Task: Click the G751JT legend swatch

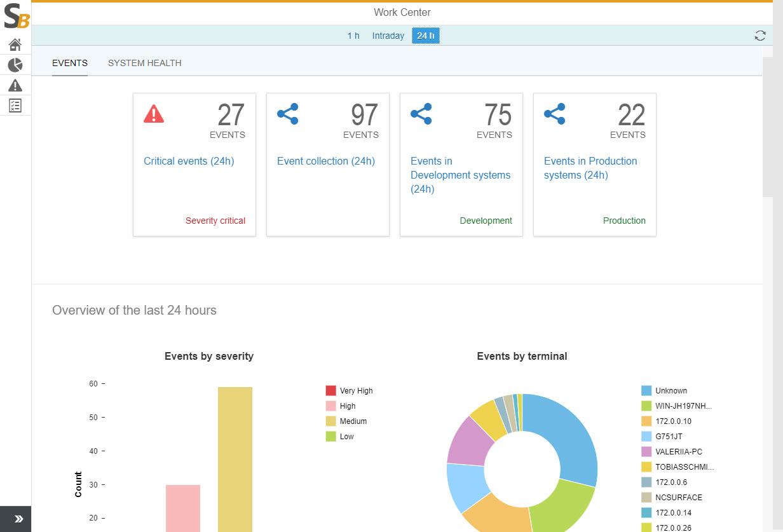Action: 646,437
